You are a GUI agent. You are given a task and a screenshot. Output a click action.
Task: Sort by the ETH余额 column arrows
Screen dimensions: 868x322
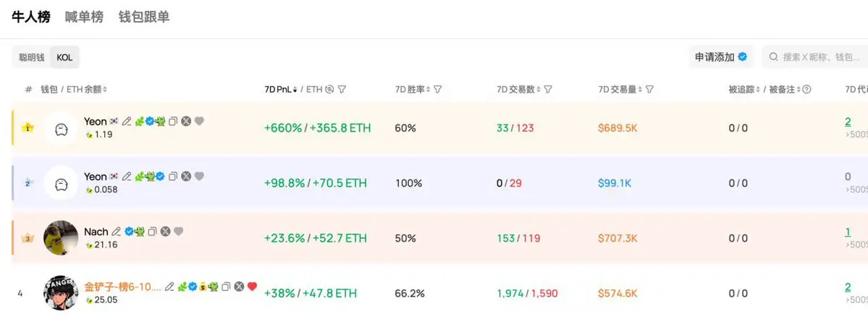pyautogui.click(x=105, y=90)
